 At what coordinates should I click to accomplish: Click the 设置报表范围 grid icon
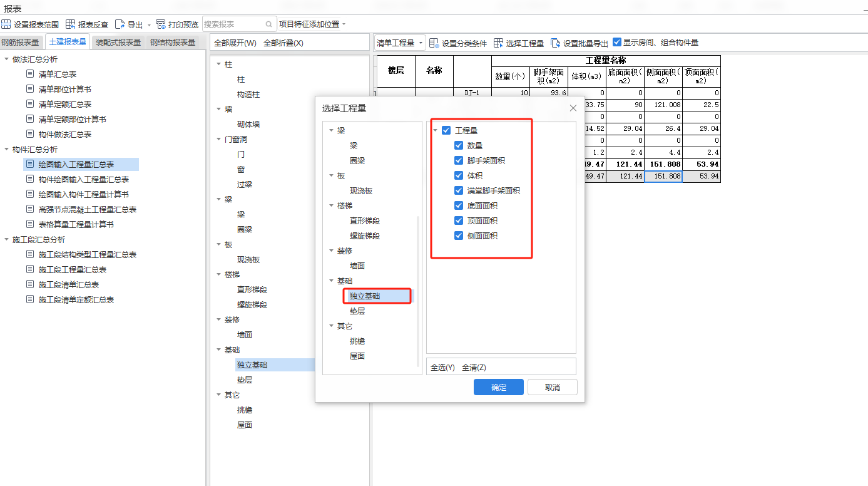point(6,24)
